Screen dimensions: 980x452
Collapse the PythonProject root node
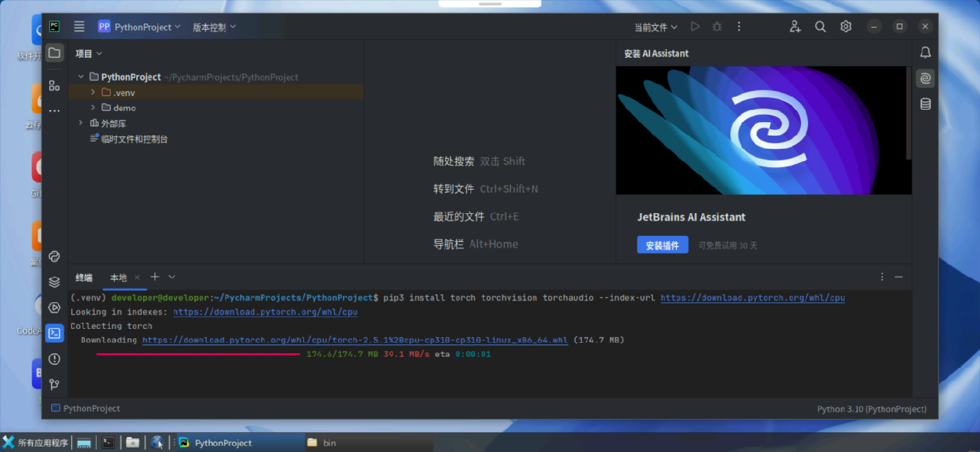pos(81,77)
